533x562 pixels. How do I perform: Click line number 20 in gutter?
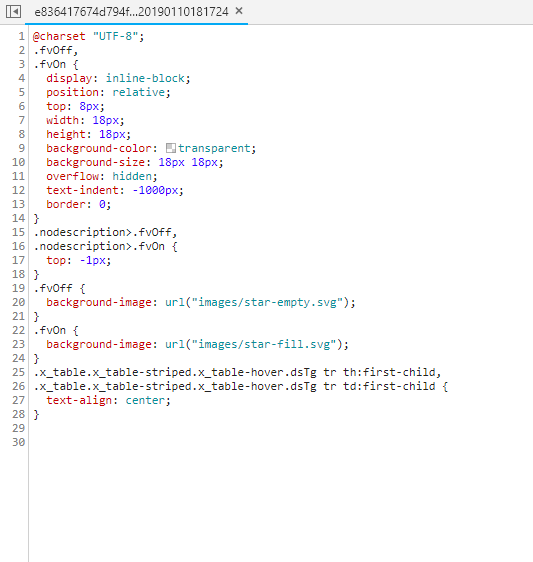click(19, 302)
